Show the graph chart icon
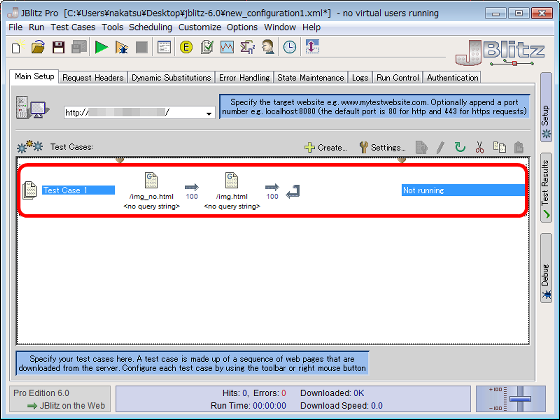This screenshot has width=560, height=420. [x=227, y=47]
